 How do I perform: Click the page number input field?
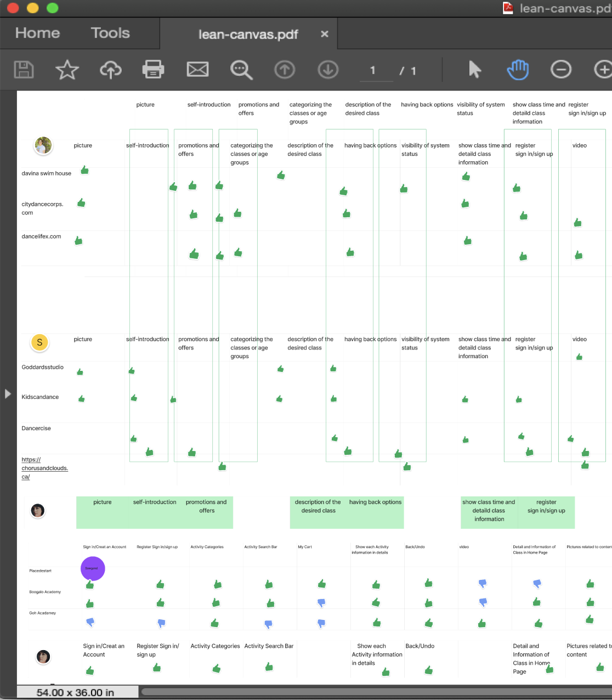(376, 71)
